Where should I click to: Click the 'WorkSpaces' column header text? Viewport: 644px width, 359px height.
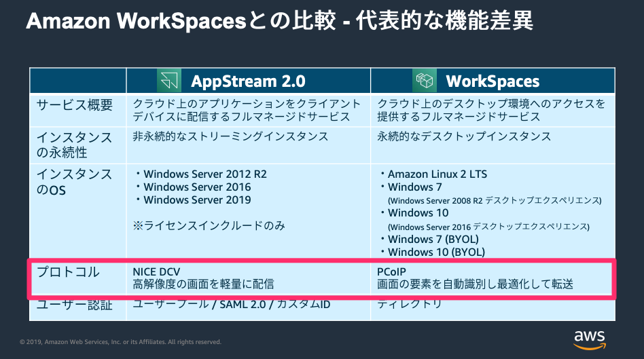point(493,81)
